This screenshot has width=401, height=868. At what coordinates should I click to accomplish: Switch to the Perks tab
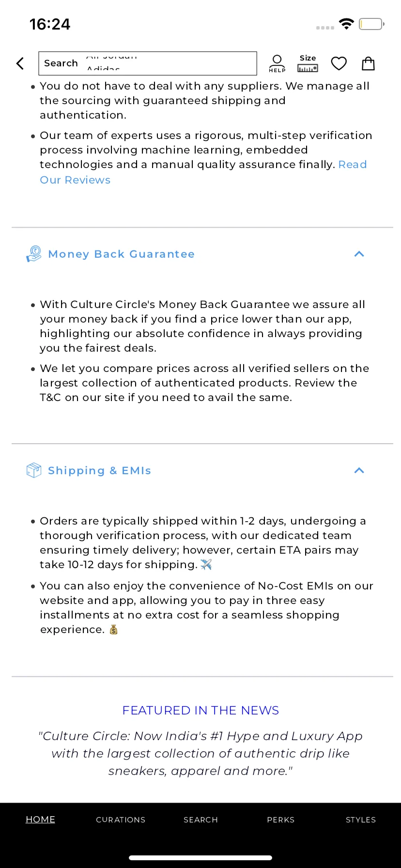(x=281, y=820)
